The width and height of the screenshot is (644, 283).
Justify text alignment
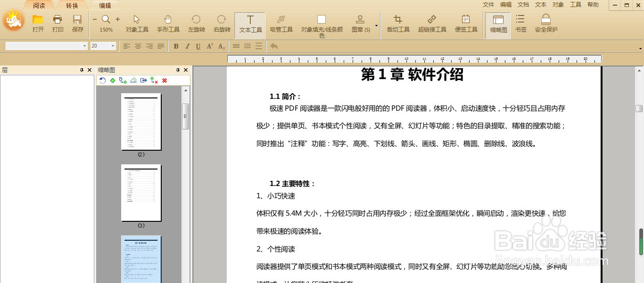[161, 46]
